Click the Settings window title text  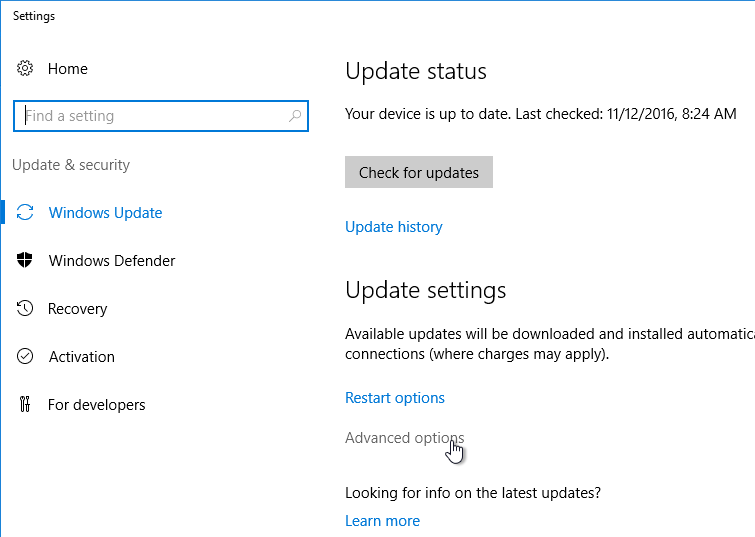(x=34, y=16)
